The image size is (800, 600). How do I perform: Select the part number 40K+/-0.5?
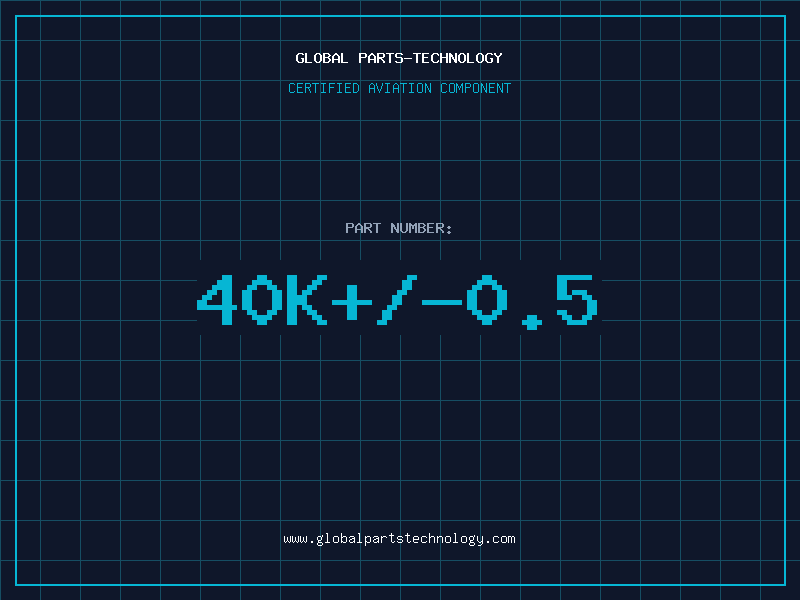click(397, 302)
